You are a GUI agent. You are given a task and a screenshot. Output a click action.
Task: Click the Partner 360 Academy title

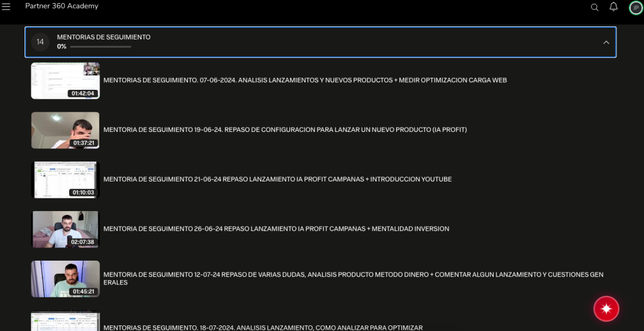click(62, 6)
